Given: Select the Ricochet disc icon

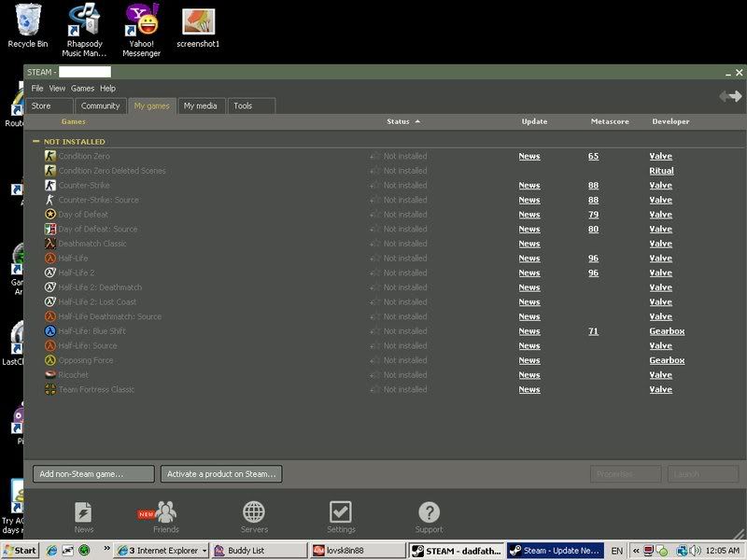Looking at the screenshot, I should [50, 375].
